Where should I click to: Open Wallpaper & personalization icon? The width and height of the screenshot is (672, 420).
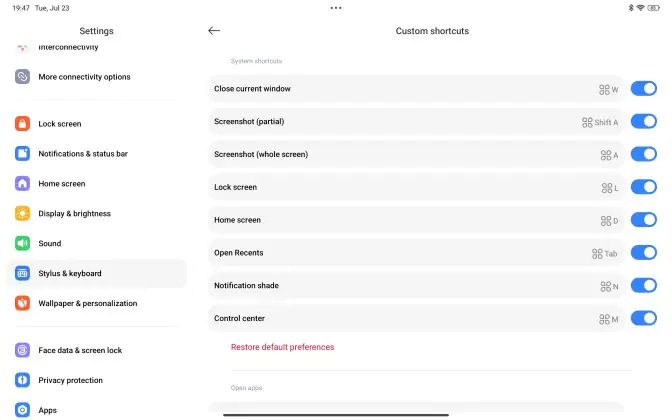point(22,303)
